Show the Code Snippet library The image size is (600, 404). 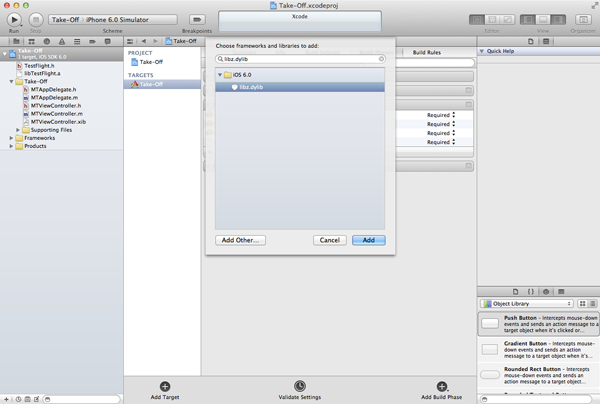(x=531, y=292)
